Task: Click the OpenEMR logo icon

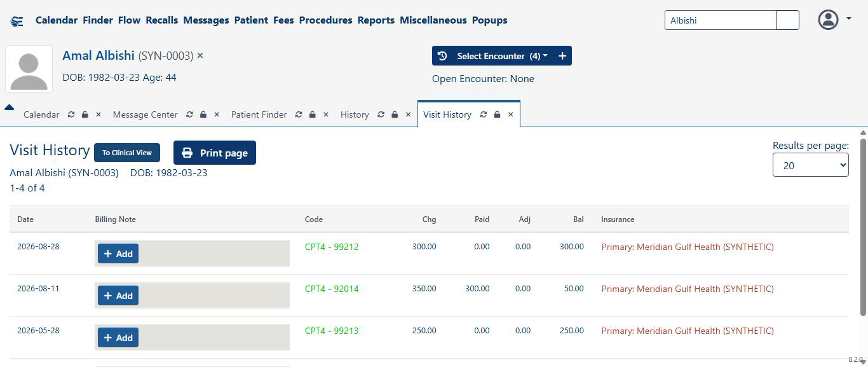Action: (17, 21)
